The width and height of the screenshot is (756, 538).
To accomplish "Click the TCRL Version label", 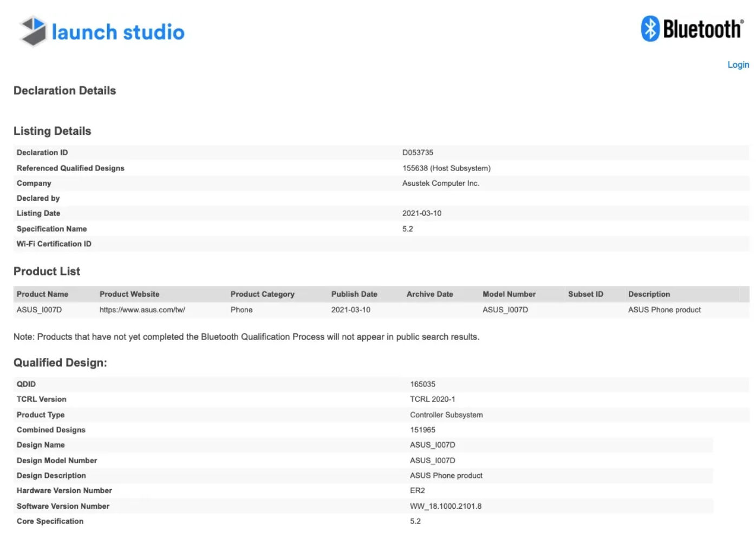I will pos(42,399).
